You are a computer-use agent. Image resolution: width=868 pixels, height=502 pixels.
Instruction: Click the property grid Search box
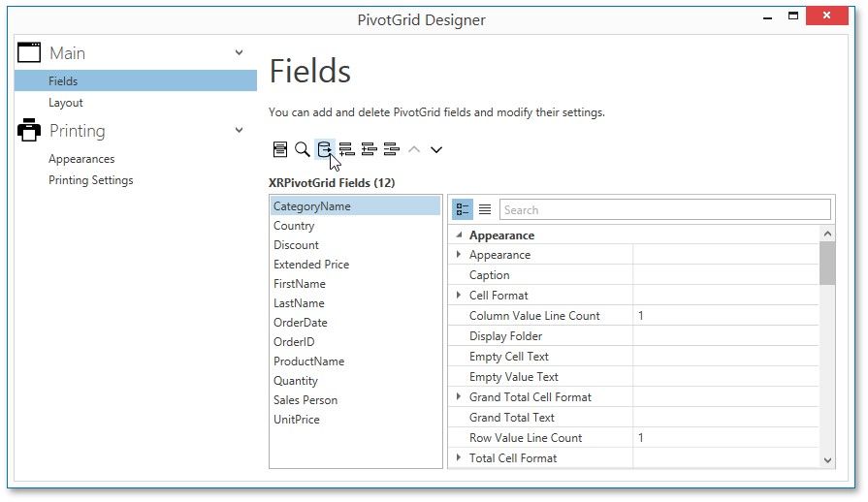[664, 209]
